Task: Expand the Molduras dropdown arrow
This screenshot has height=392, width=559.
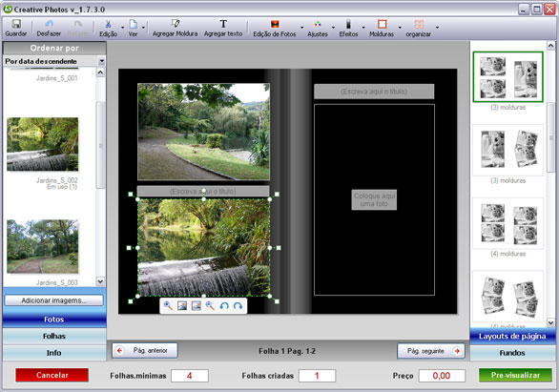Action: 400,27
